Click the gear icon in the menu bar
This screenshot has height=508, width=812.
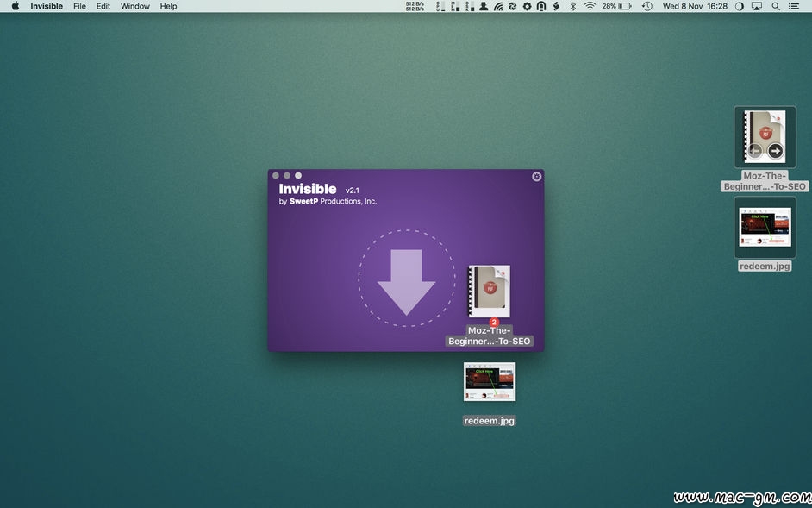[528, 6]
